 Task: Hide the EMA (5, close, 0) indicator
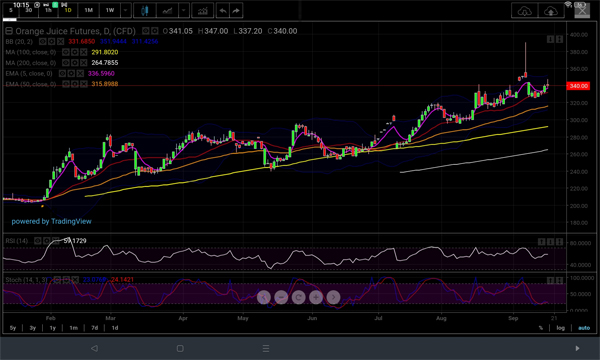point(62,73)
